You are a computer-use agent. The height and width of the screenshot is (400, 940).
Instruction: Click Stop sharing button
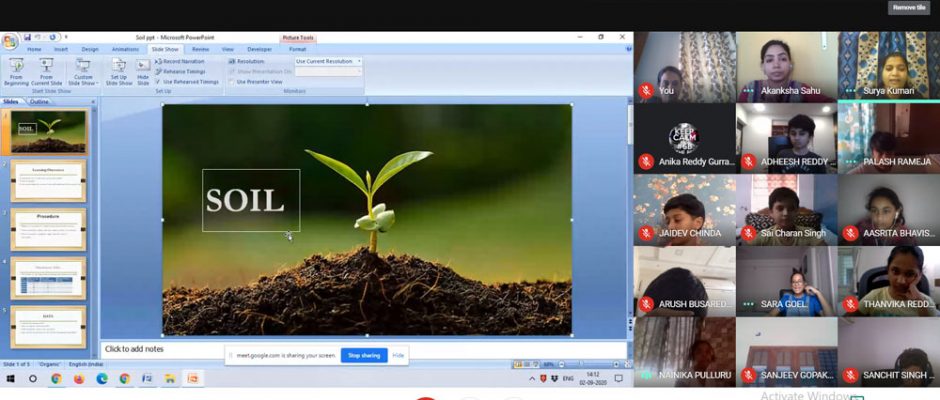364,355
